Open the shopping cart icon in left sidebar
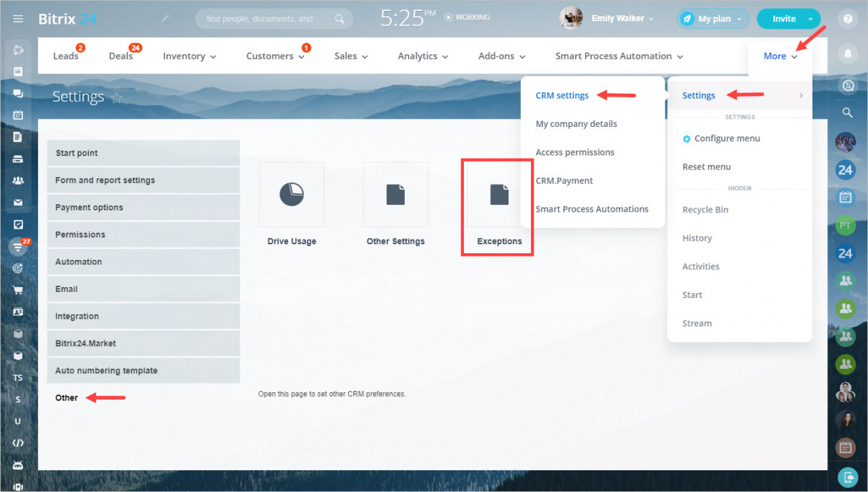This screenshot has height=492, width=868. (x=18, y=290)
